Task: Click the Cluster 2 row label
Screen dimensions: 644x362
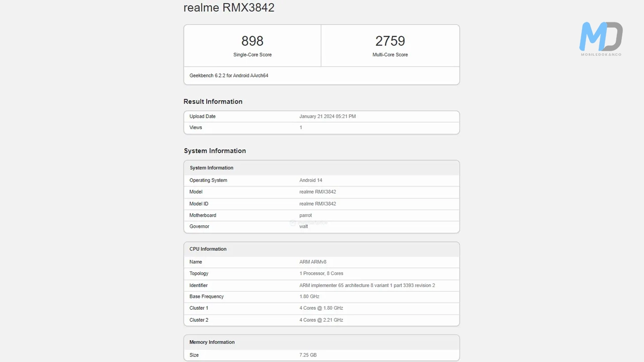Action: click(x=199, y=320)
